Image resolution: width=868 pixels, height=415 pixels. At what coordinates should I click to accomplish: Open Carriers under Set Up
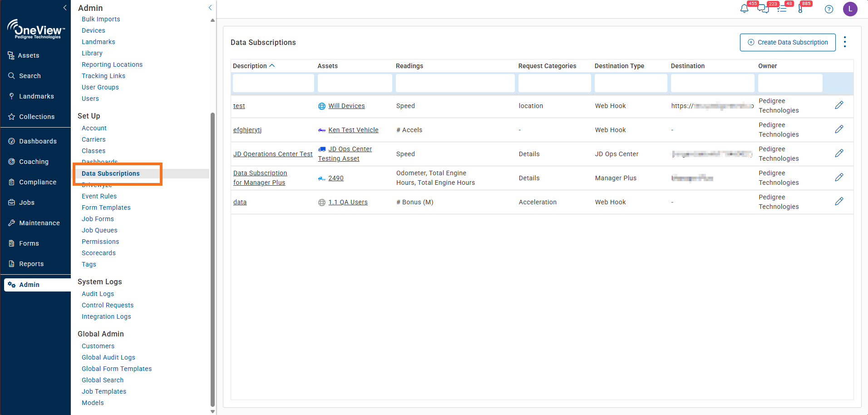click(94, 139)
